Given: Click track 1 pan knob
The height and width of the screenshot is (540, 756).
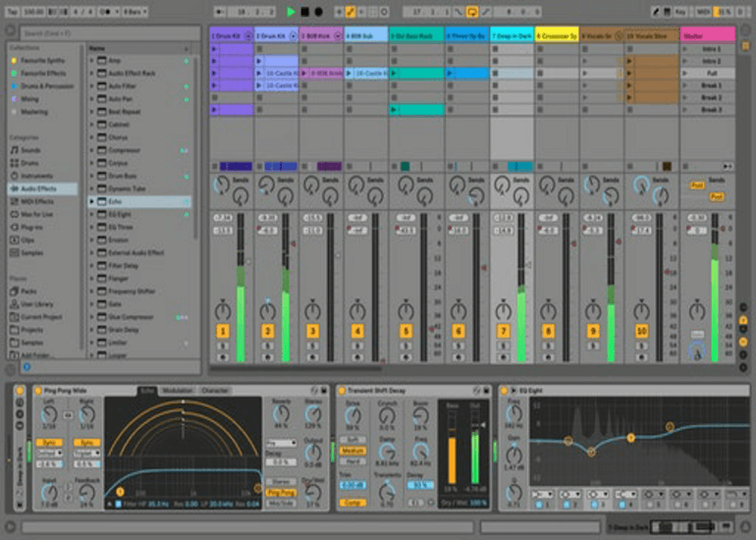Looking at the screenshot, I should pos(223,311).
